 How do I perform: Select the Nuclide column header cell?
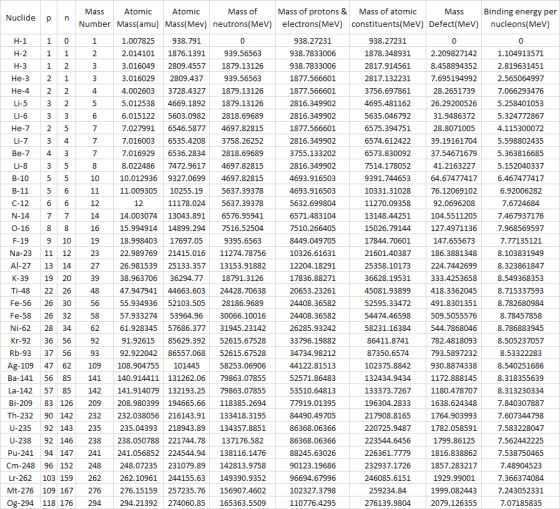(20, 18)
